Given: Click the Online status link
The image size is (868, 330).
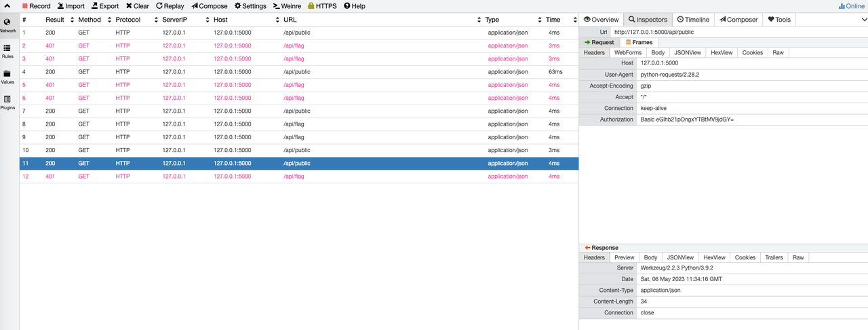Looking at the screenshot, I should tap(851, 6).
